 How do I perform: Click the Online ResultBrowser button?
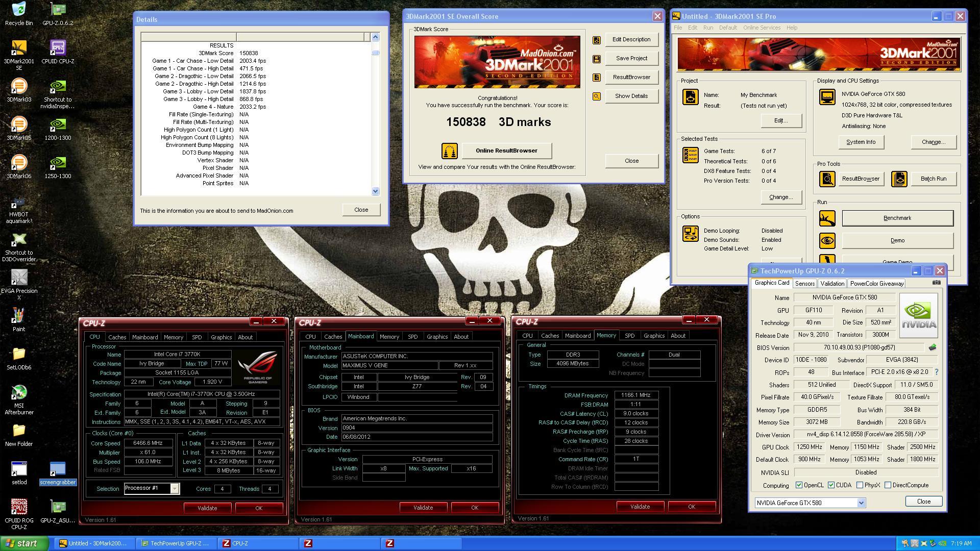coord(506,151)
